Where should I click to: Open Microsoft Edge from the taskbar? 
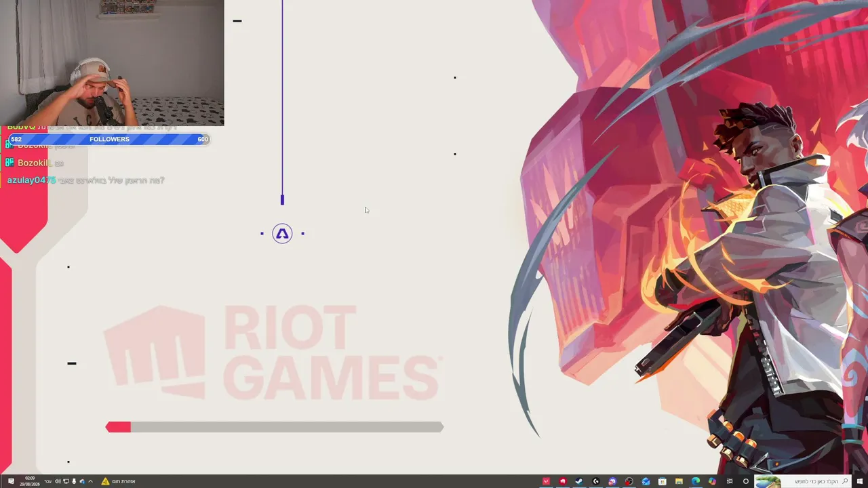pyautogui.click(x=696, y=481)
